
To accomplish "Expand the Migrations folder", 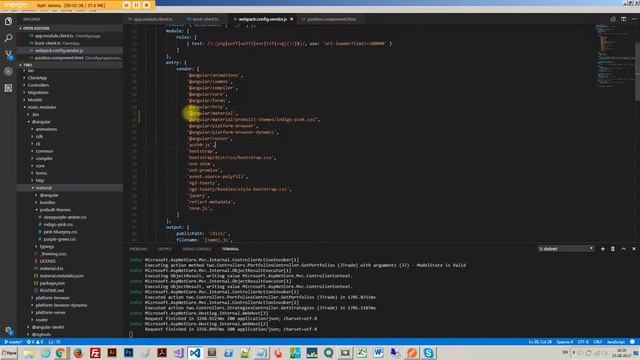I will 38,92.
